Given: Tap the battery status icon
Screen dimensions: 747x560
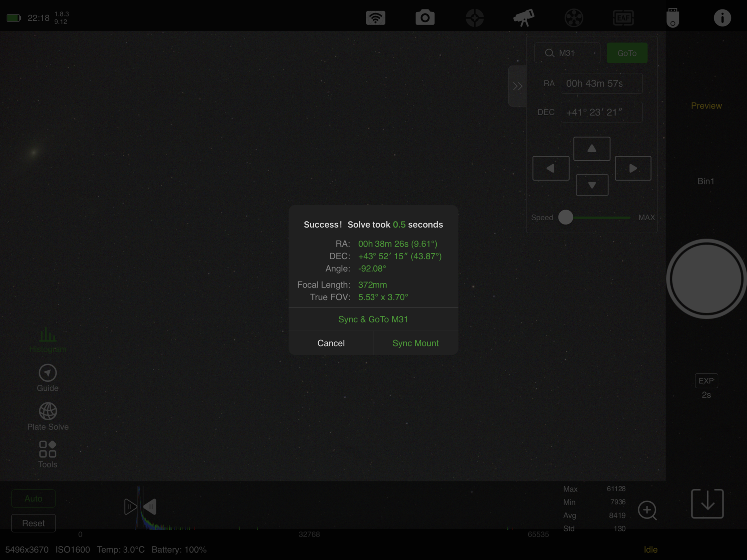Looking at the screenshot, I should click(14, 18).
